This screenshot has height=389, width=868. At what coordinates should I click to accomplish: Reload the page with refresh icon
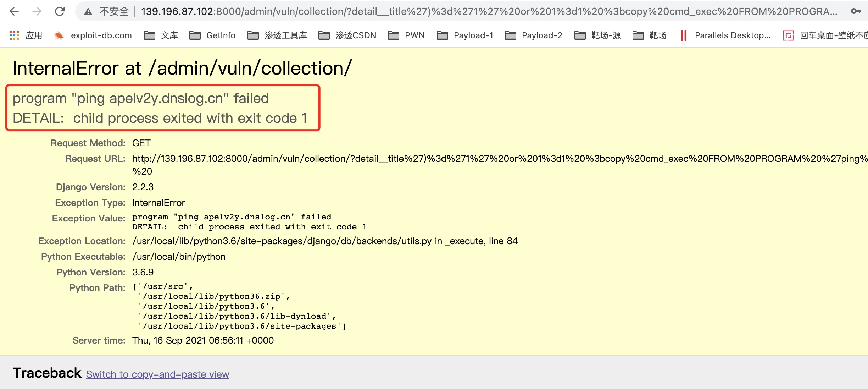point(60,12)
